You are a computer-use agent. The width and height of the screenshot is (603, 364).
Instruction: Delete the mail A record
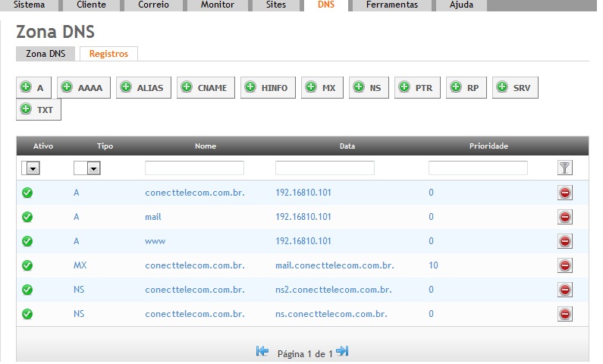pos(565,217)
